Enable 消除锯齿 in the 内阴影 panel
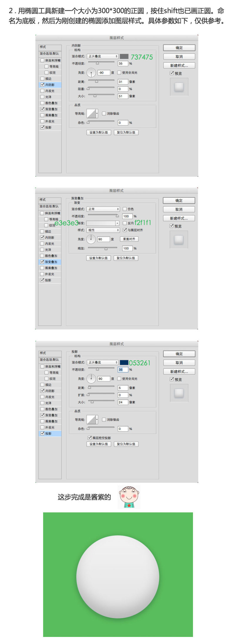 pos(104,114)
